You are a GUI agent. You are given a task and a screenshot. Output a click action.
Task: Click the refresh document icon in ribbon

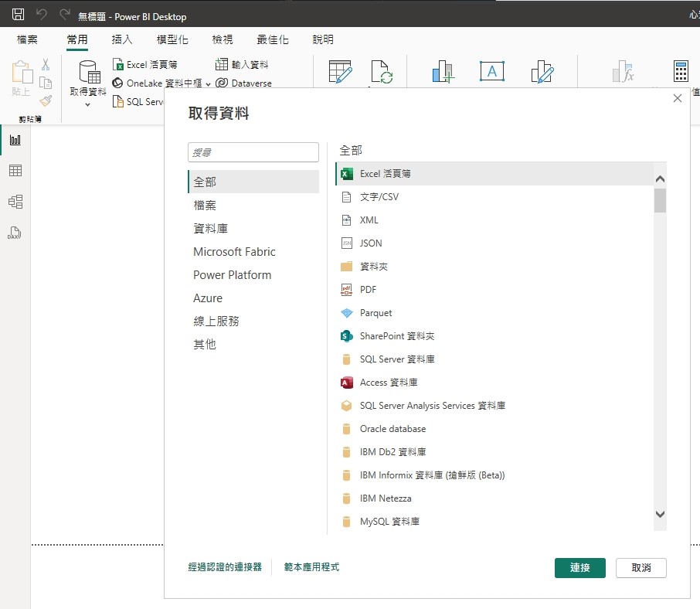(382, 72)
